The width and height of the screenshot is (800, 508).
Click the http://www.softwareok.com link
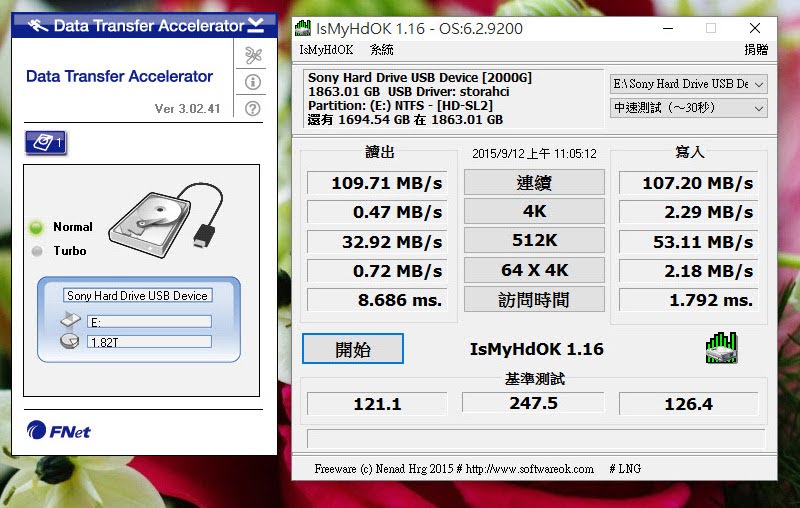pos(530,469)
